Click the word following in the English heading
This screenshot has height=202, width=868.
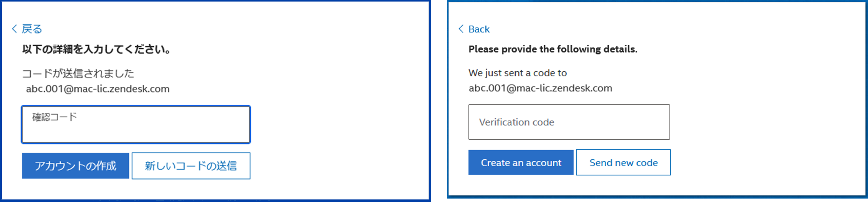pyautogui.click(x=580, y=49)
